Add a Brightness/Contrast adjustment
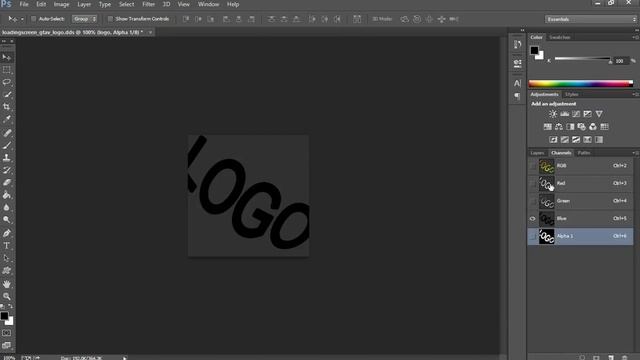The width and height of the screenshot is (640, 360). [553, 114]
